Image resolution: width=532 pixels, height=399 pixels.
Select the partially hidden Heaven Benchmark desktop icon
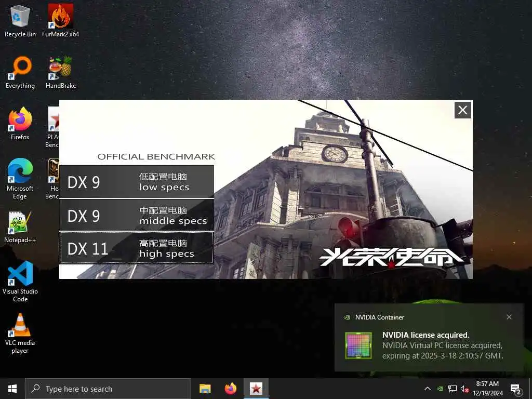(52, 179)
